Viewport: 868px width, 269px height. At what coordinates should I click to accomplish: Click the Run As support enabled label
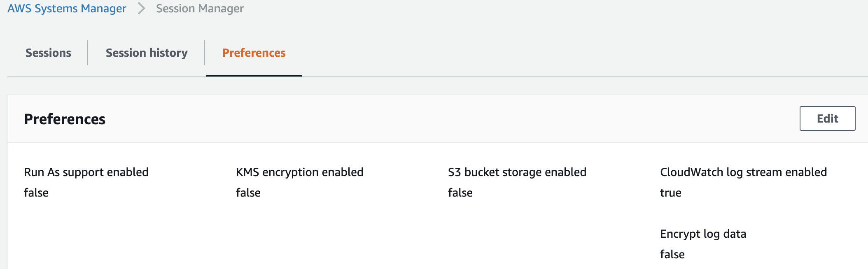86,172
